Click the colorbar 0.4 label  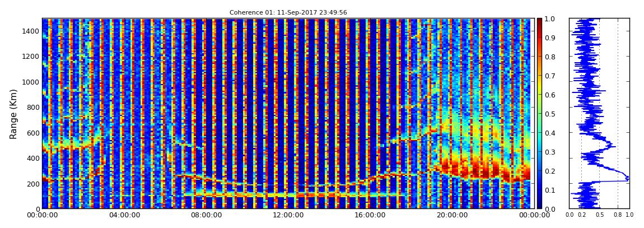(x=549, y=133)
